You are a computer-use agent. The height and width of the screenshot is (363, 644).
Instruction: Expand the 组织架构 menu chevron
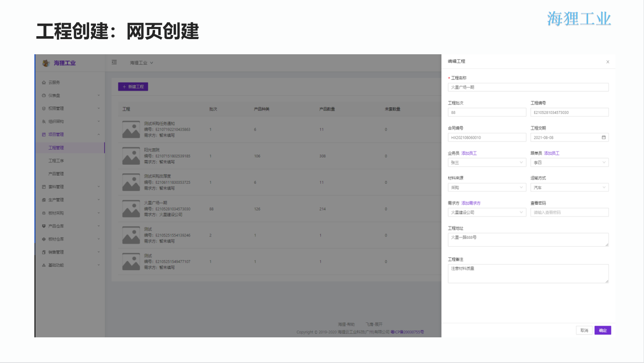click(x=99, y=122)
